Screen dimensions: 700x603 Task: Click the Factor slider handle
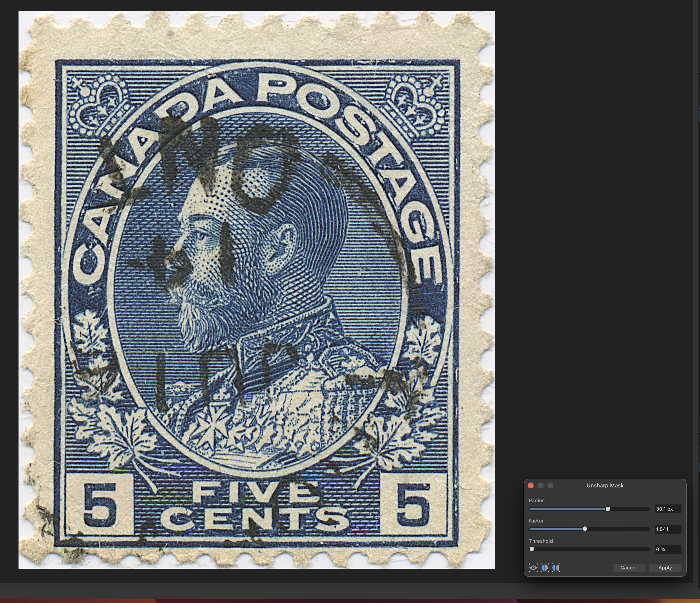tap(585, 529)
